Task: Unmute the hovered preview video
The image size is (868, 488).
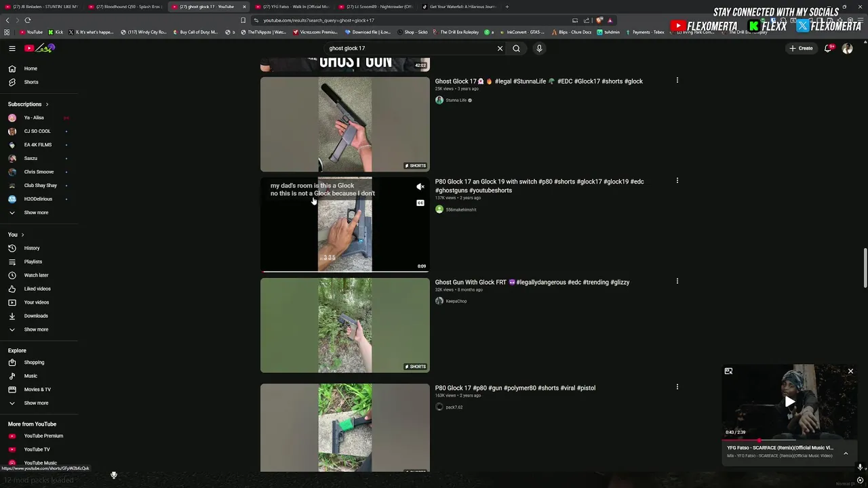Action: 420,186
